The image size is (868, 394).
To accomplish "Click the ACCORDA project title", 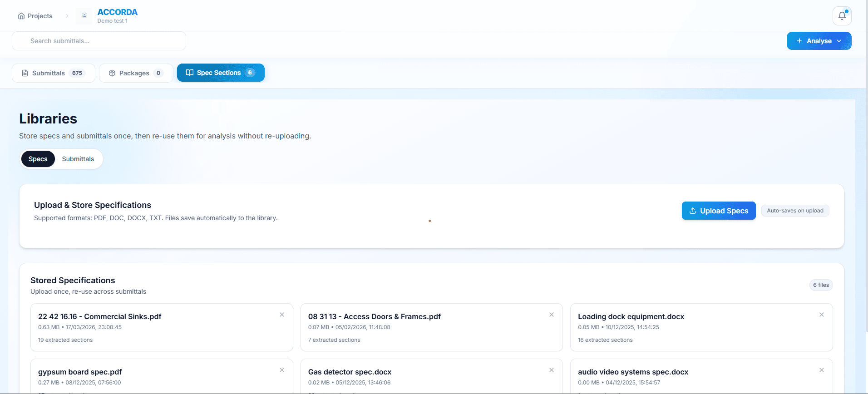I will (117, 12).
